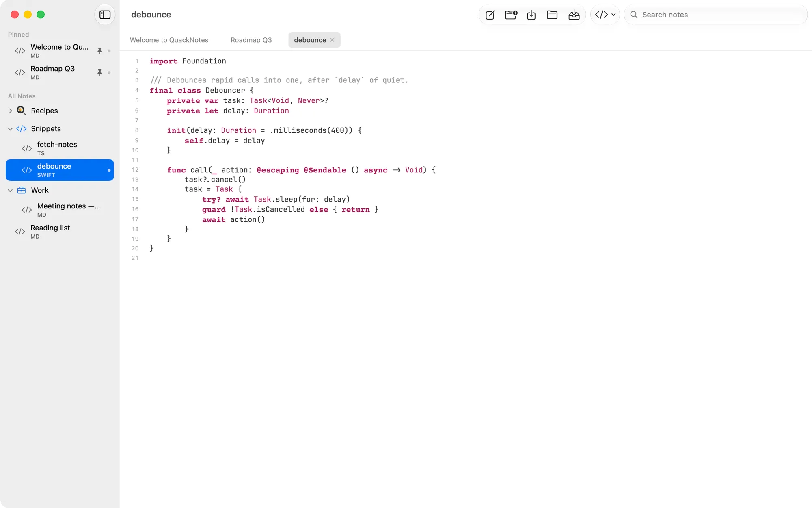Click the blue Snippets code icon
This screenshot has height=508, width=812.
pos(22,129)
